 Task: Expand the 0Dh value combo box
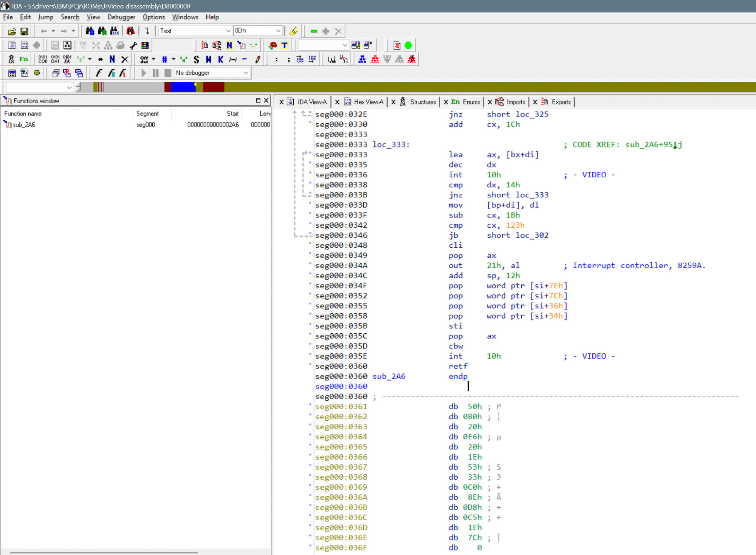click(278, 31)
